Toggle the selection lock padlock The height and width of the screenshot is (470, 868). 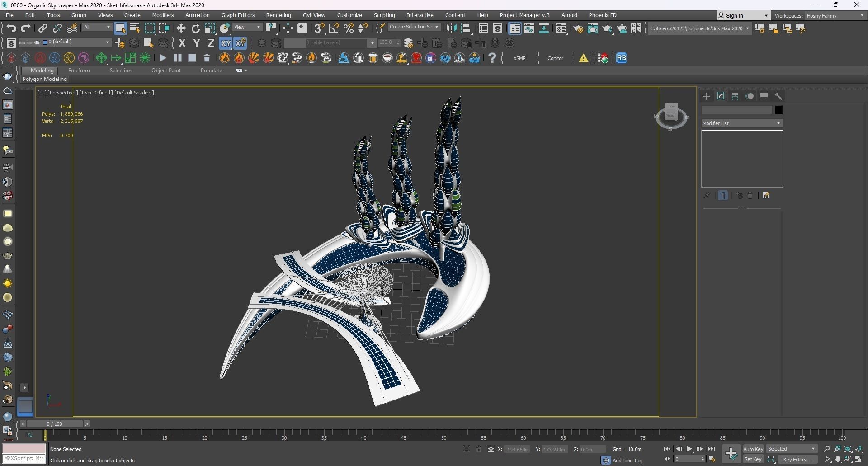click(x=478, y=449)
